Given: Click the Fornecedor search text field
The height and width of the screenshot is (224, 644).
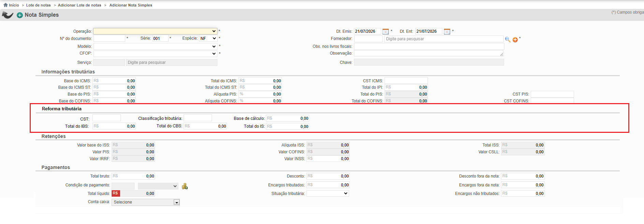Looking at the screenshot, I should coord(444,39).
